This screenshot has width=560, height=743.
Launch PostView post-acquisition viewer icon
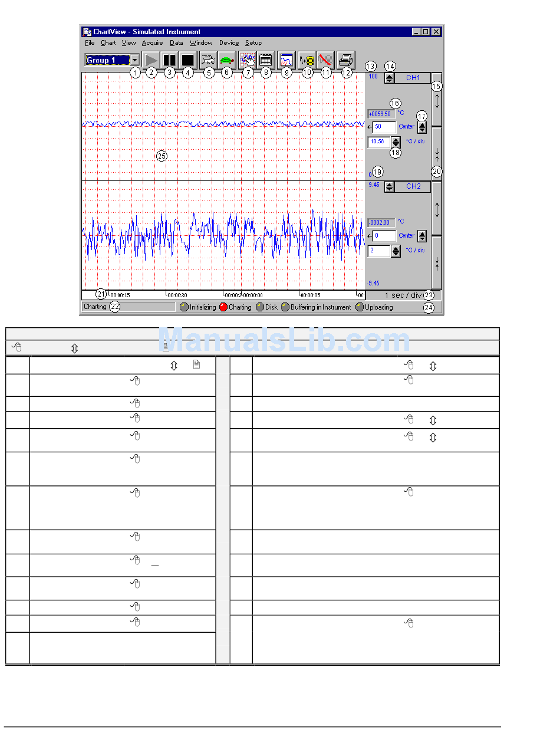(x=286, y=60)
